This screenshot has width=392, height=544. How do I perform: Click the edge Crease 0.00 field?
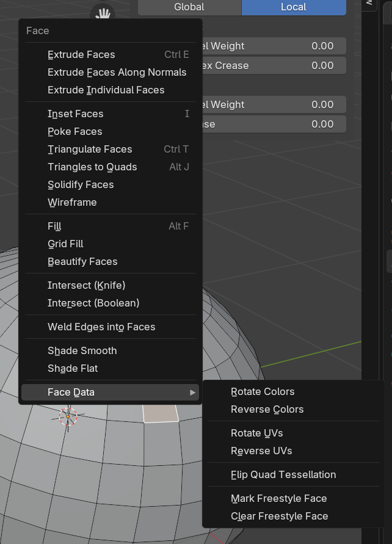point(274,124)
